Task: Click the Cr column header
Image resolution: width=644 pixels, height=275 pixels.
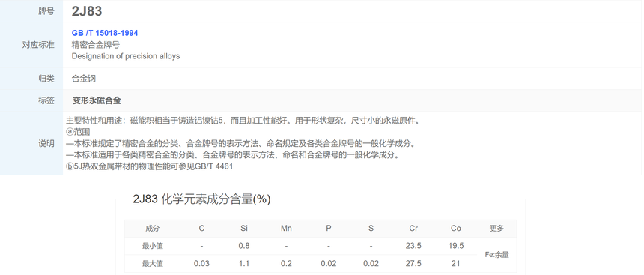Action: coord(413,228)
